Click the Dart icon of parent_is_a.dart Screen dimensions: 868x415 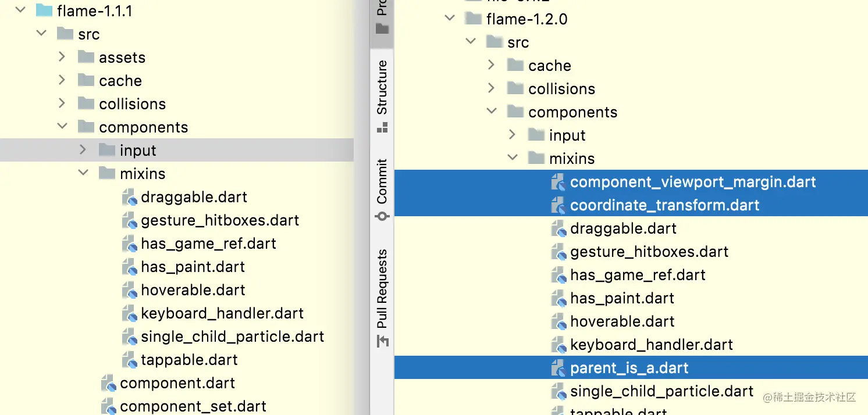pyautogui.click(x=558, y=368)
